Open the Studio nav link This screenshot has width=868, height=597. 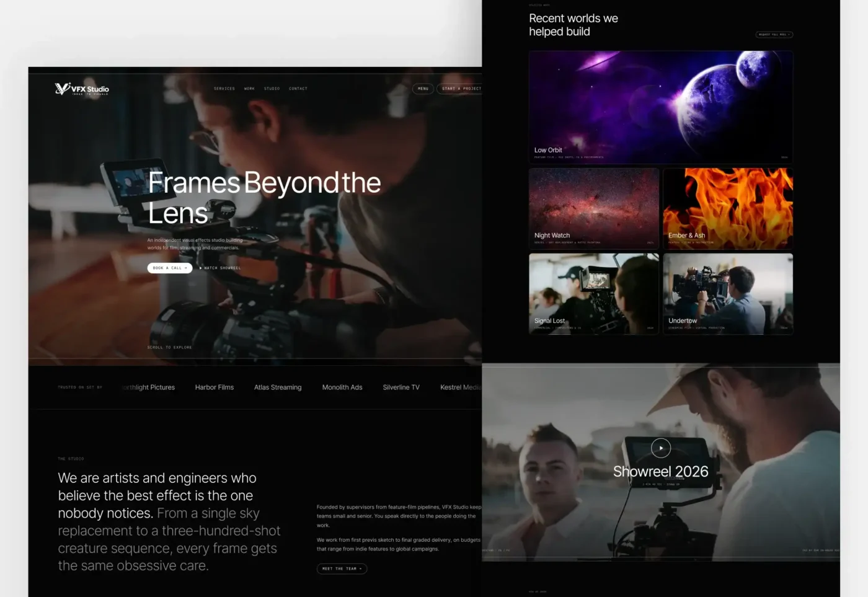tap(272, 89)
